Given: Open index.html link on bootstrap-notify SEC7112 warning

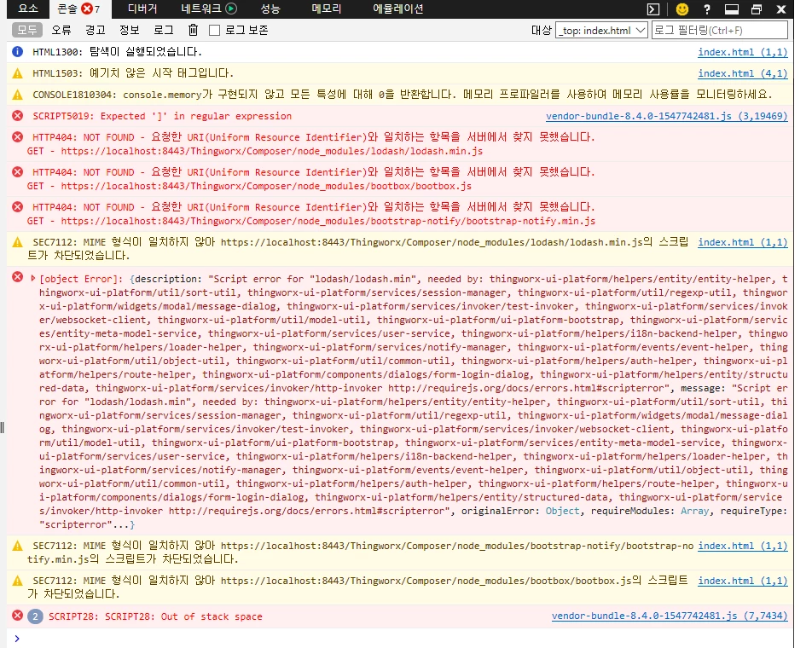Looking at the screenshot, I should coord(743,546).
